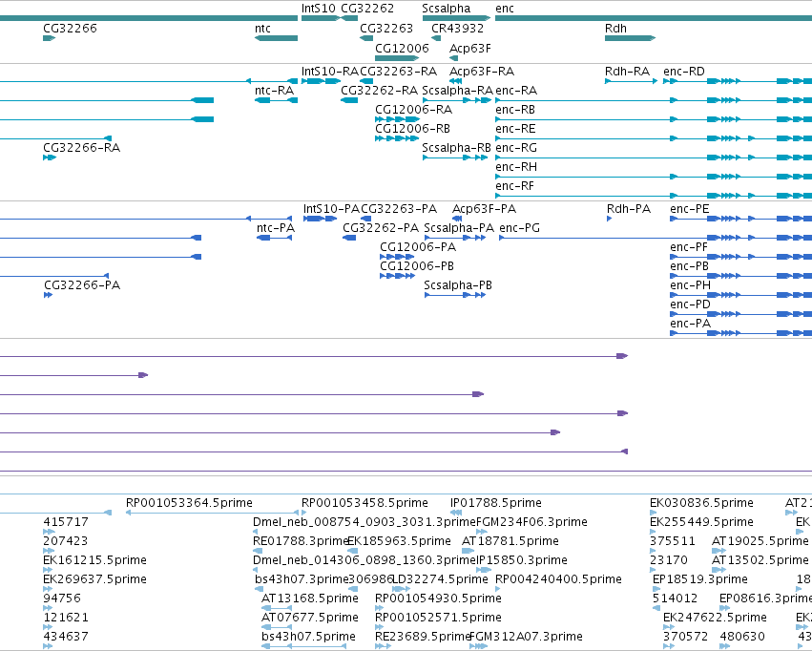
Task: Select the CG32266-RA transcript label
Action: click(81, 148)
